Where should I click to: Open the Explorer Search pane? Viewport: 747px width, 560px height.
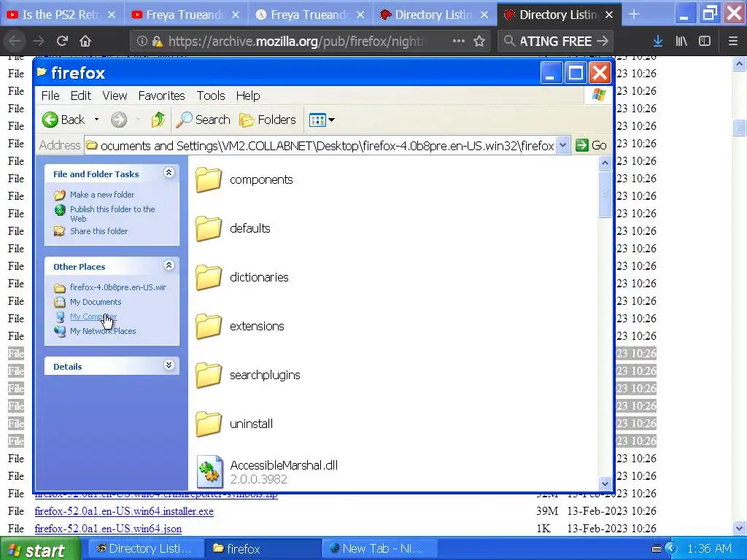[x=203, y=120]
